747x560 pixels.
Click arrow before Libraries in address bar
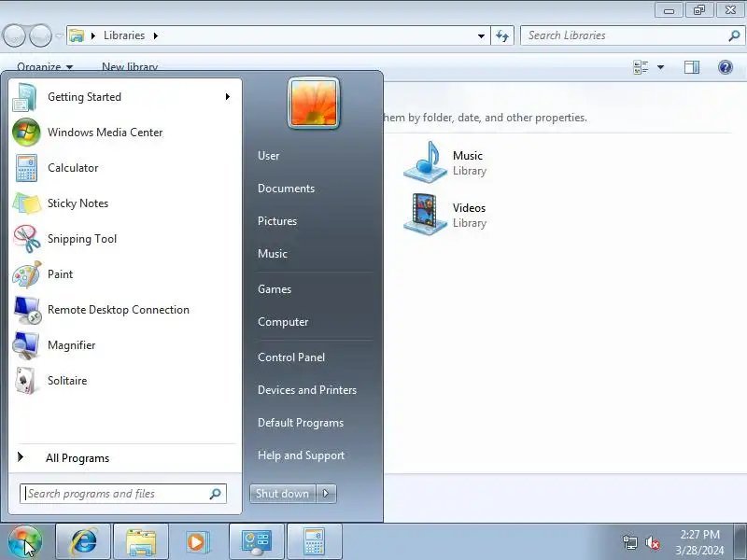(93, 35)
